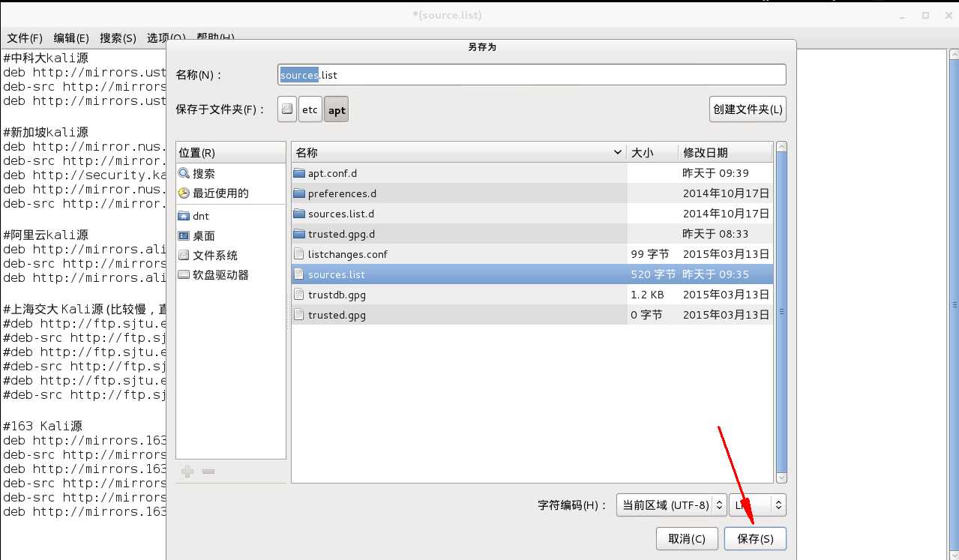Select Recently Used (最近使用的) in sidebar
This screenshot has height=560, width=959.
click(231, 193)
